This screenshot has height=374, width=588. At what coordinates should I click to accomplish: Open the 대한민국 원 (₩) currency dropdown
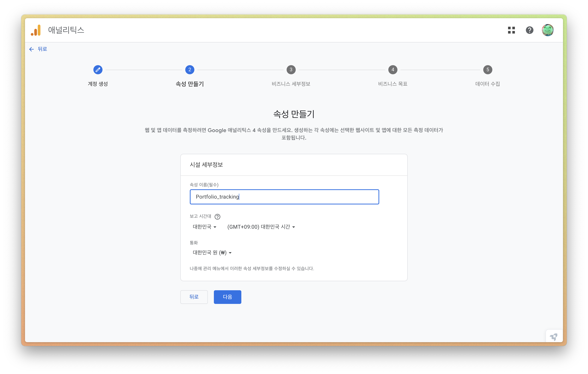point(212,253)
